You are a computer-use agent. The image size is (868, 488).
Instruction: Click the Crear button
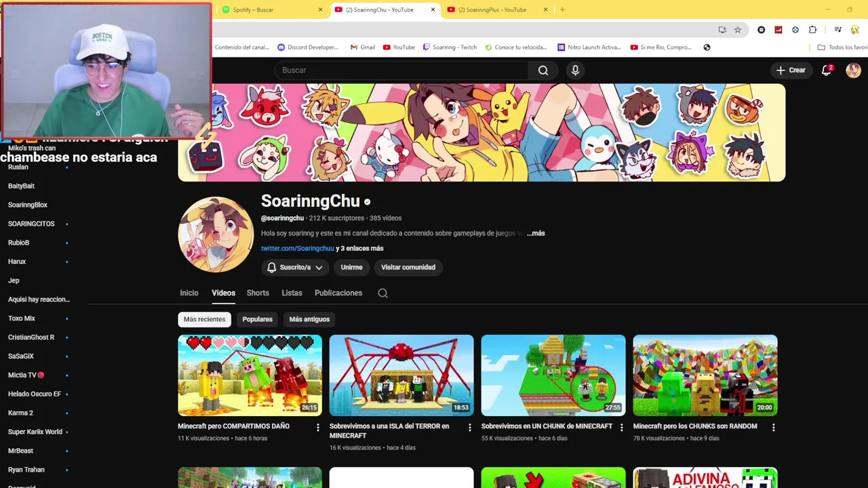point(791,70)
